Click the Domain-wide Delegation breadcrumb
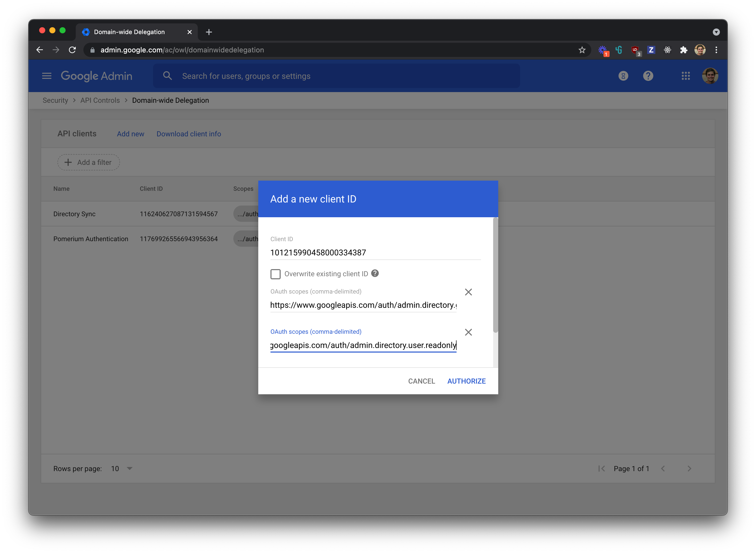 point(170,100)
